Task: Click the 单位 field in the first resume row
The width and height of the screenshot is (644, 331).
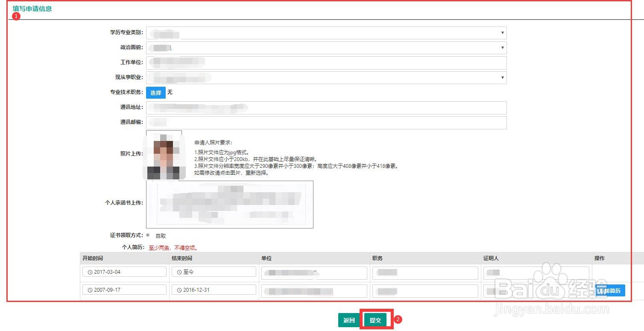Action: pos(314,272)
